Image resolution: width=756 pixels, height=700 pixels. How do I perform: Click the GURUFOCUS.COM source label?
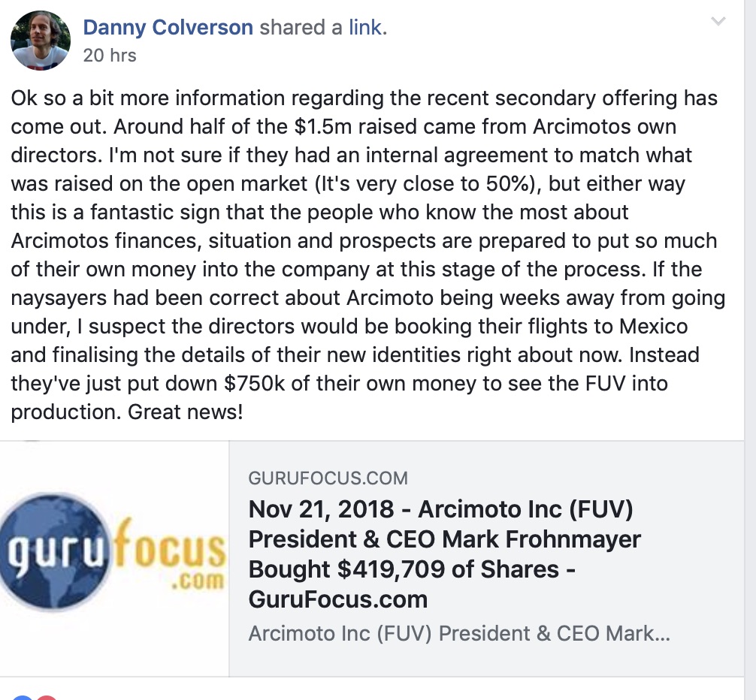point(328,478)
